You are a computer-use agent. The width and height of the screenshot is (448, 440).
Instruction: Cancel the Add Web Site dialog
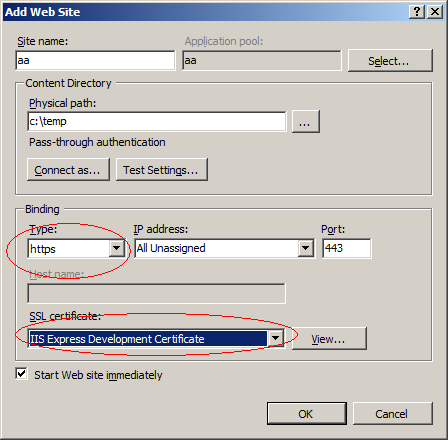(393, 413)
